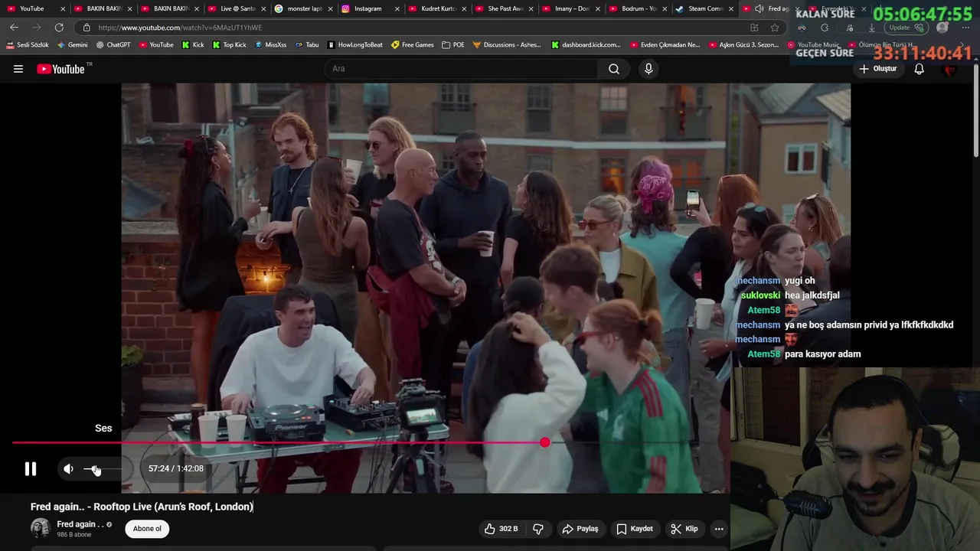Bookmark this page with the star icon
Screen dimensions: 980x551
(775, 28)
